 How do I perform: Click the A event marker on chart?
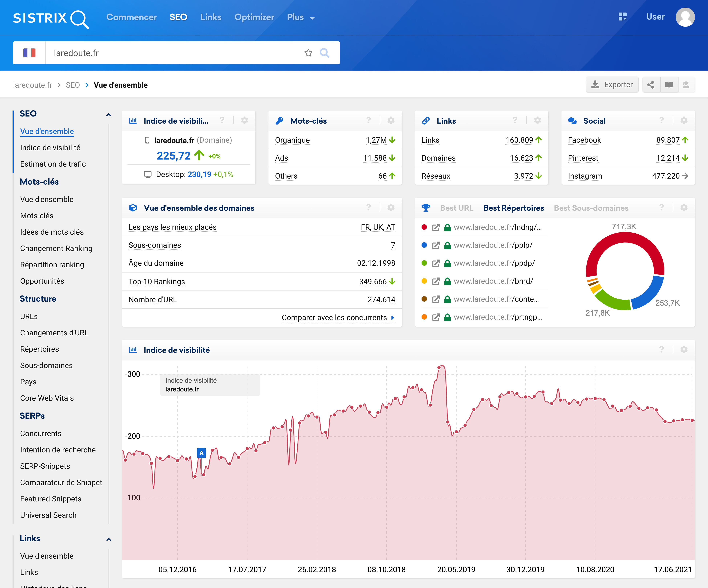[x=201, y=453]
